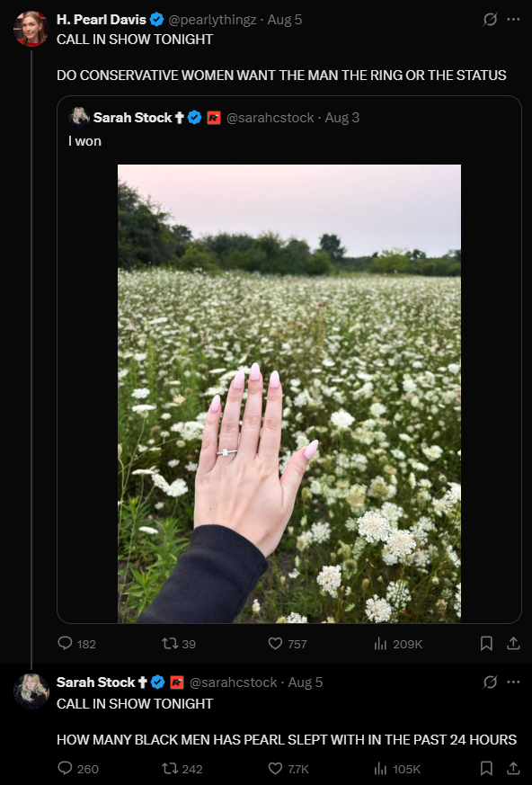Open the engagement ring photo in quoted tweet

pyautogui.click(x=289, y=394)
